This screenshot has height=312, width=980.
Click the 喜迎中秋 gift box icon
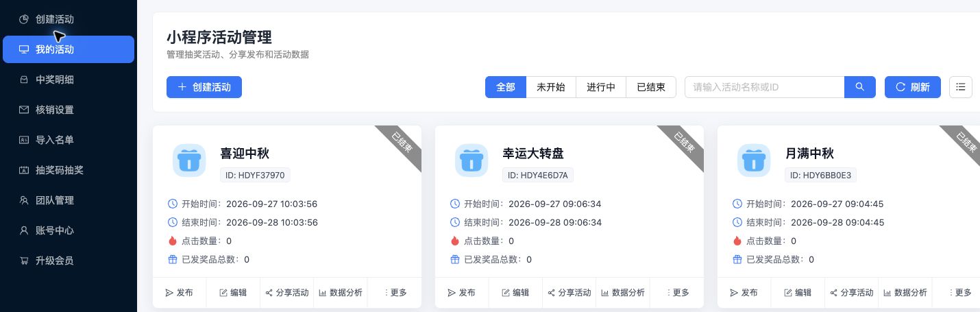point(189,161)
